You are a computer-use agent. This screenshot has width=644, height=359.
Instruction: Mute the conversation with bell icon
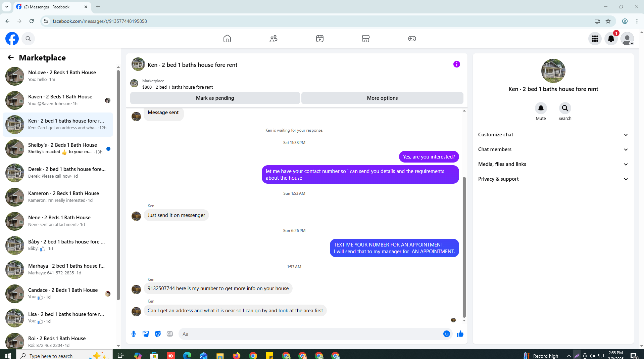click(541, 108)
